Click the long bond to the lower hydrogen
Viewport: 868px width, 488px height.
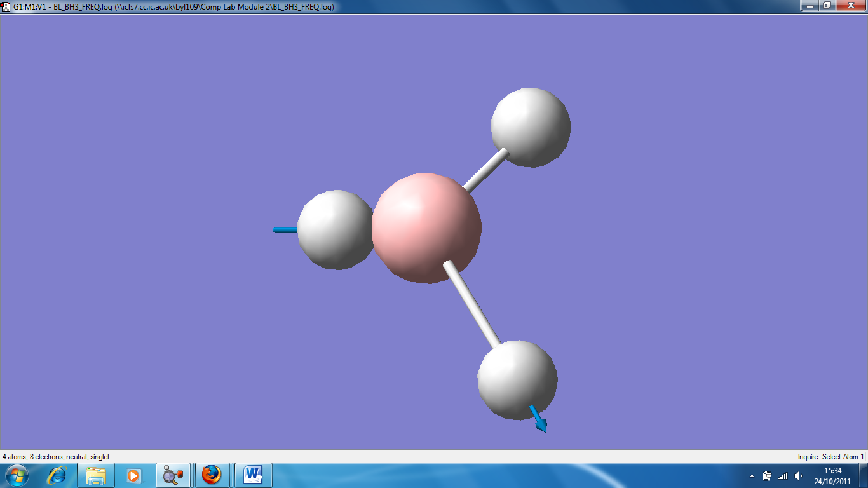point(472,304)
